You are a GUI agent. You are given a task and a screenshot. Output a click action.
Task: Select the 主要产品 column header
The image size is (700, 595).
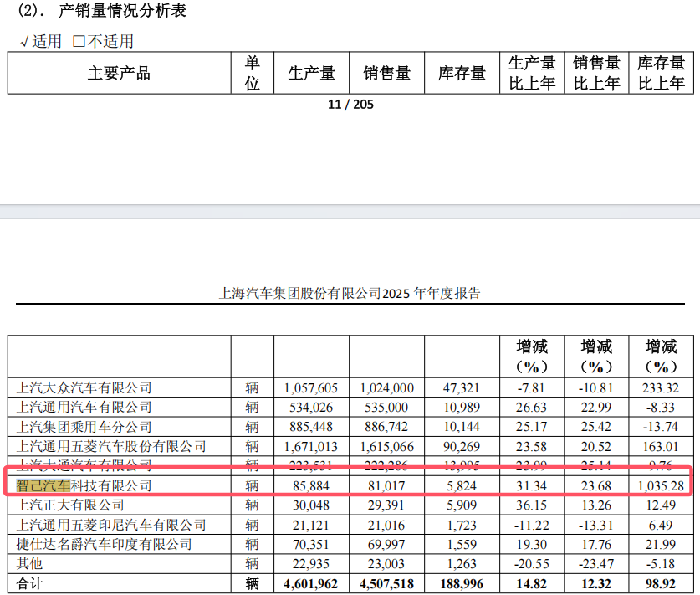(x=119, y=73)
